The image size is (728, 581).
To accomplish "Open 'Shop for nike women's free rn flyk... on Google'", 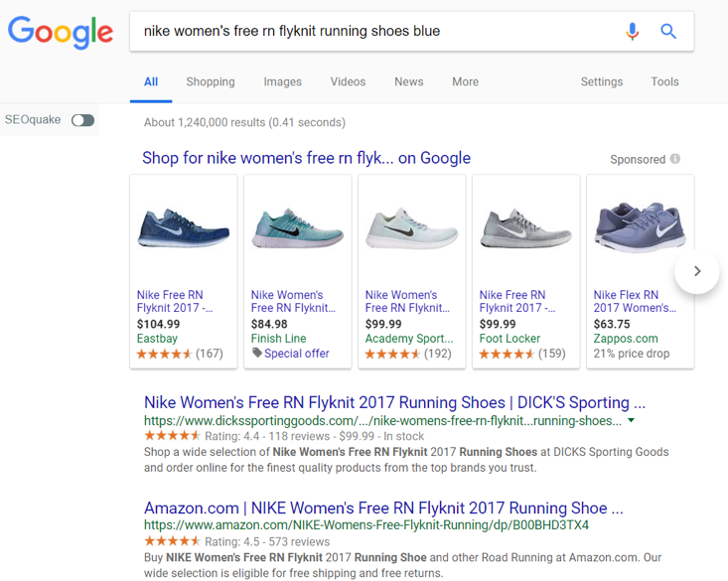I will [x=306, y=158].
